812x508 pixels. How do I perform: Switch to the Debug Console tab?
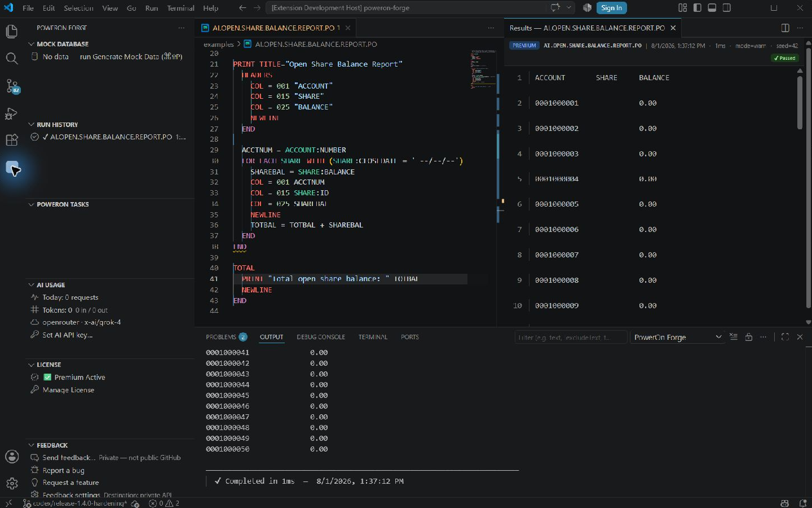point(321,337)
